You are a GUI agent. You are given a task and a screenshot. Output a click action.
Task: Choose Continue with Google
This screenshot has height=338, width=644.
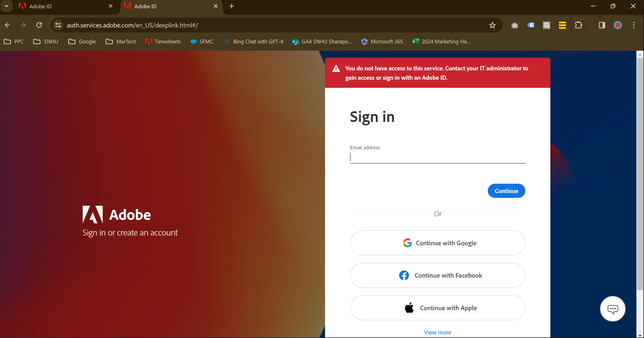pos(437,243)
